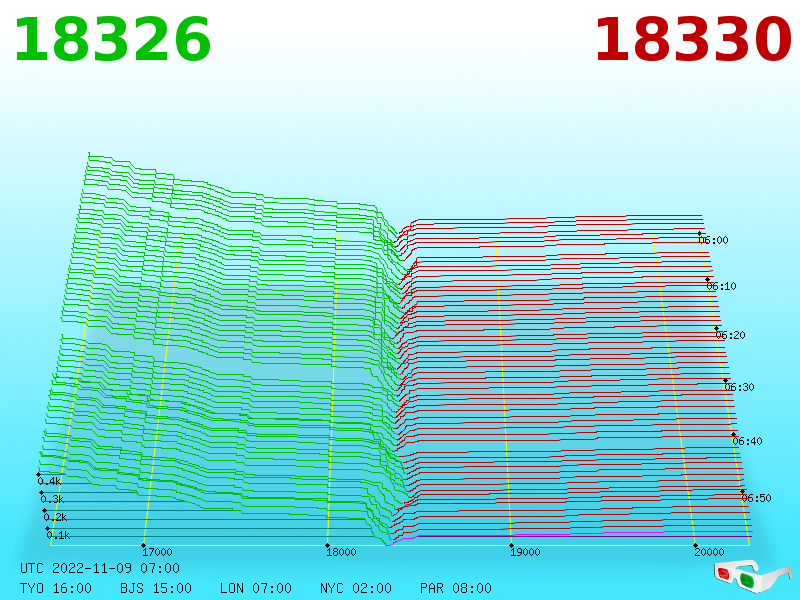Click the 0.4k depth axis label
800x600 pixels.
coord(49,481)
